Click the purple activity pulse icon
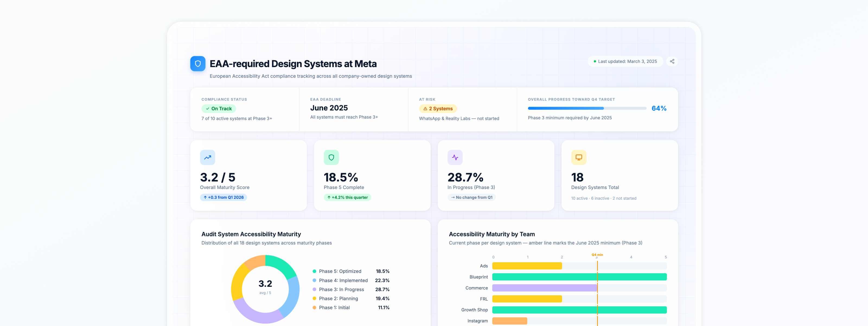The image size is (868, 326). [455, 157]
